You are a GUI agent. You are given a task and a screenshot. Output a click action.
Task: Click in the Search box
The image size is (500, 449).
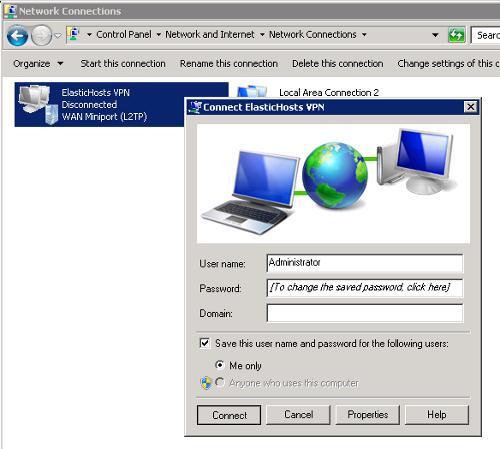click(485, 35)
